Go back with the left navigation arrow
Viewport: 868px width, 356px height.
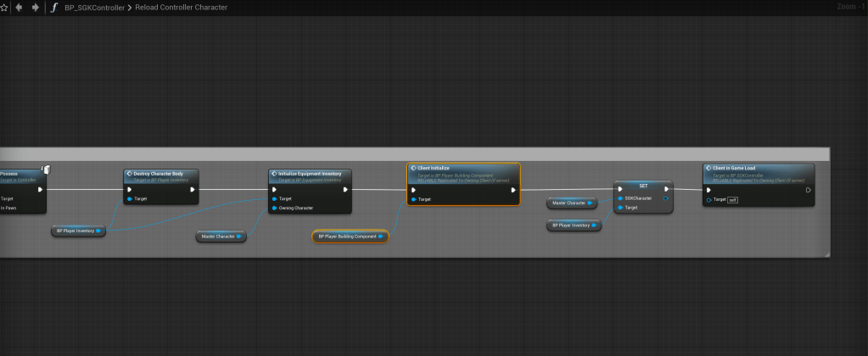pyautogui.click(x=19, y=8)
